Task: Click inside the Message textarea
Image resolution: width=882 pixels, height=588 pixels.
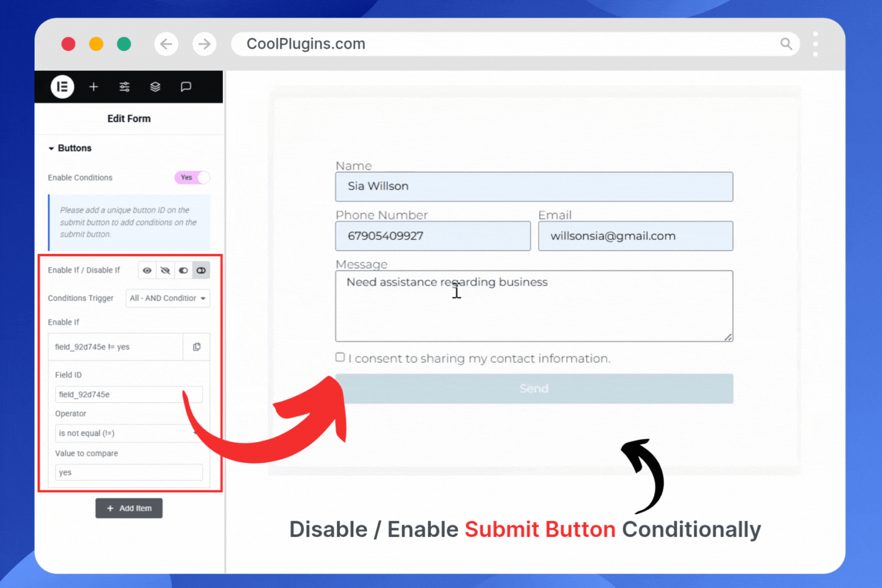Action: (x=534, y=306)
